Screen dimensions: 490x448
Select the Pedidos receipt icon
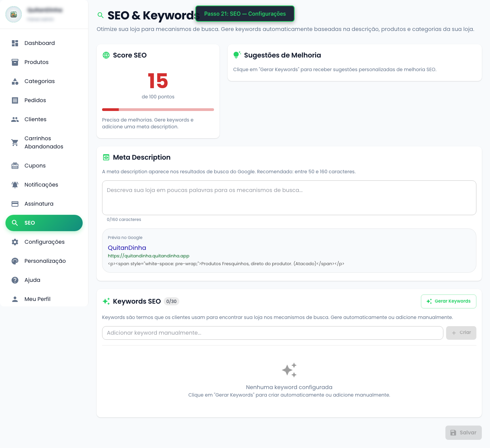point(15,100)
